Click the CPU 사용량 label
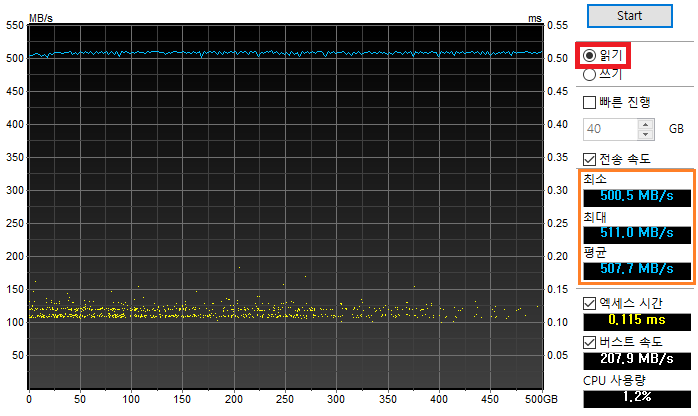Viewport: 698px width, 416px height. coord(614,381)
